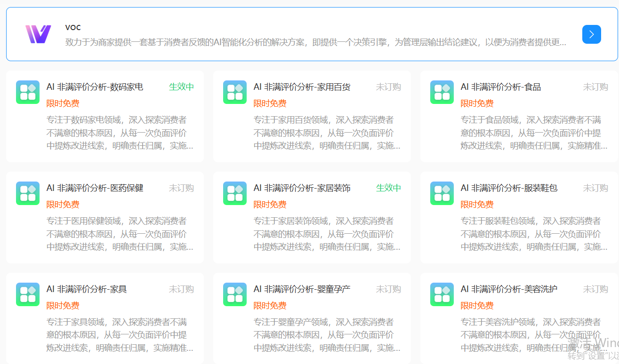This screenshot has width=619, height=364.
Task: Click description 专注于婴童孕产领域
Action: click(327, 335)
